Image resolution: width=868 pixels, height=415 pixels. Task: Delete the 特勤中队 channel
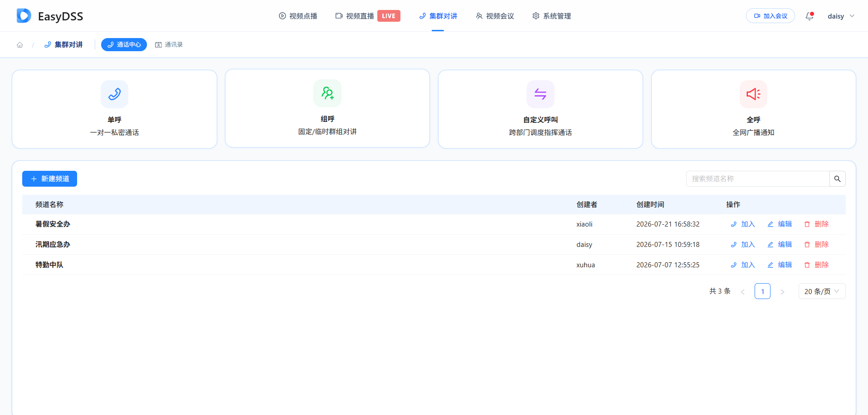(816, 265)
